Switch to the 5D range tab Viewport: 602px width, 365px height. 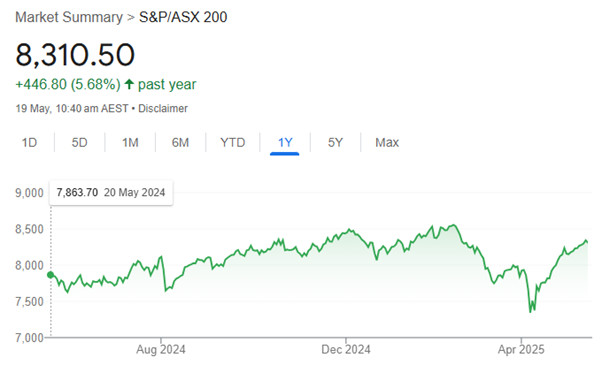point(79,143)
